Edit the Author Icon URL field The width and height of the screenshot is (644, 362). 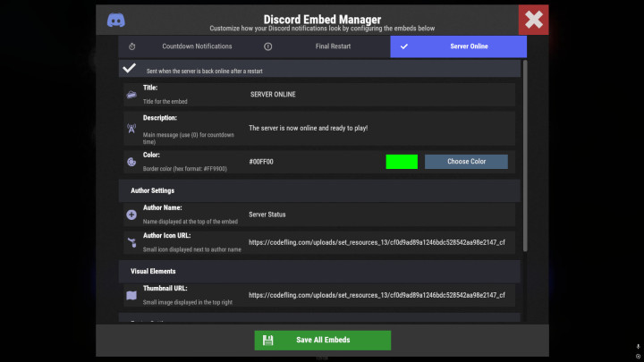pos(380,242)
